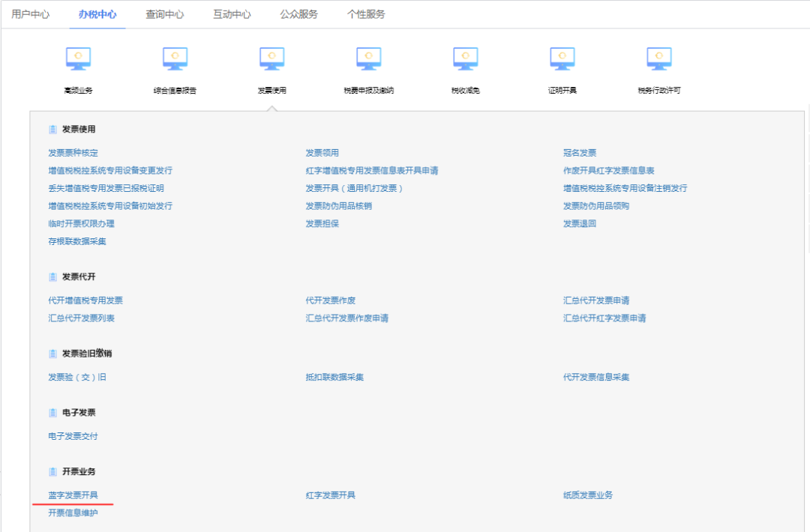
Task: Click the 代开发票作废 link
Action: click(x=331, y=300)
